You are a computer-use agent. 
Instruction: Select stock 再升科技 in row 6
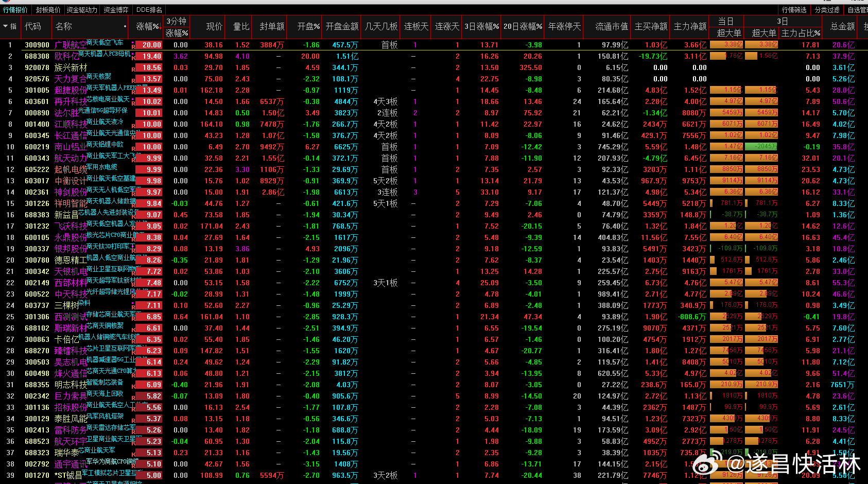click(x=71, y=102)
